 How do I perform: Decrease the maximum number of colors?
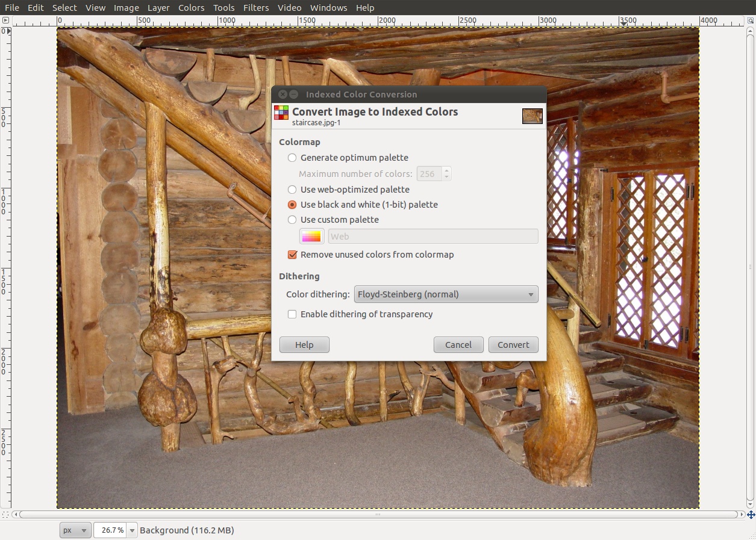tap(446, 178)
